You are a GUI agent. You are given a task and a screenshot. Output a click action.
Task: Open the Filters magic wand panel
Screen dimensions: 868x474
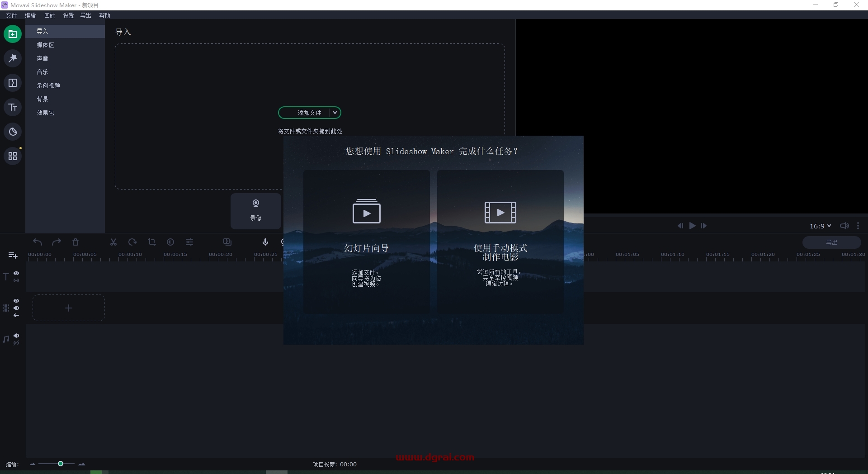[13, 58]
